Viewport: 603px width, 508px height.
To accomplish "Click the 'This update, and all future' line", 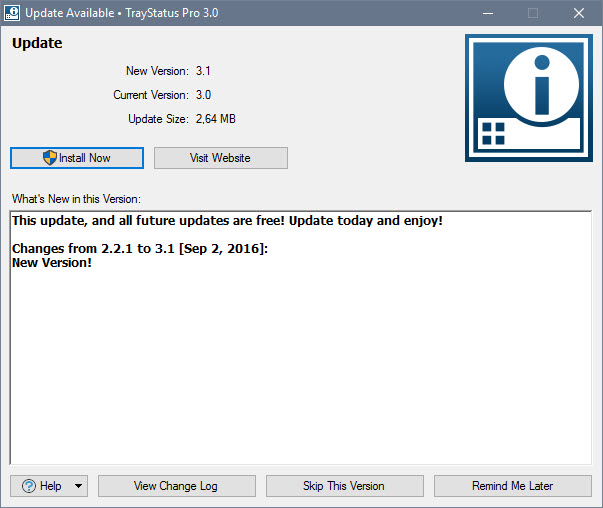I will [227, 221].
